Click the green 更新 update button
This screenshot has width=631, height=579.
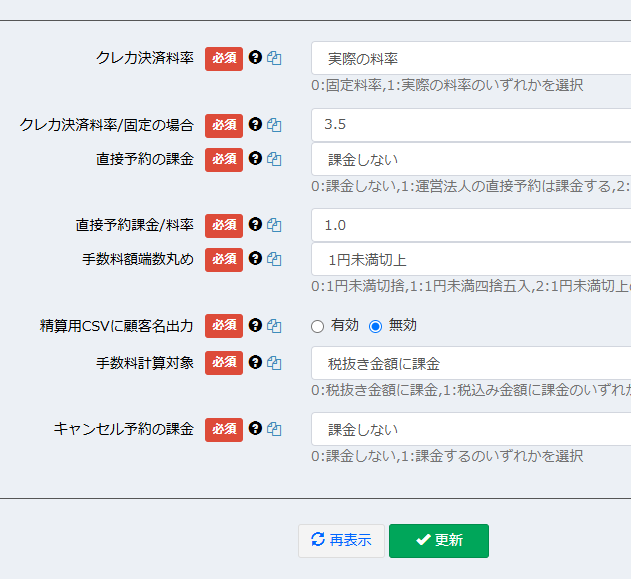coord(439,540)
